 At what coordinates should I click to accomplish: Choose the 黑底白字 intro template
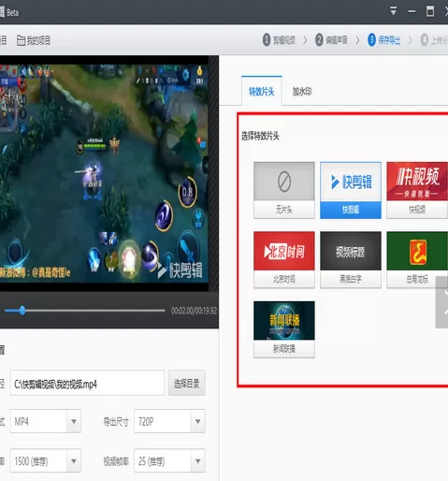[x=351, y=260]
